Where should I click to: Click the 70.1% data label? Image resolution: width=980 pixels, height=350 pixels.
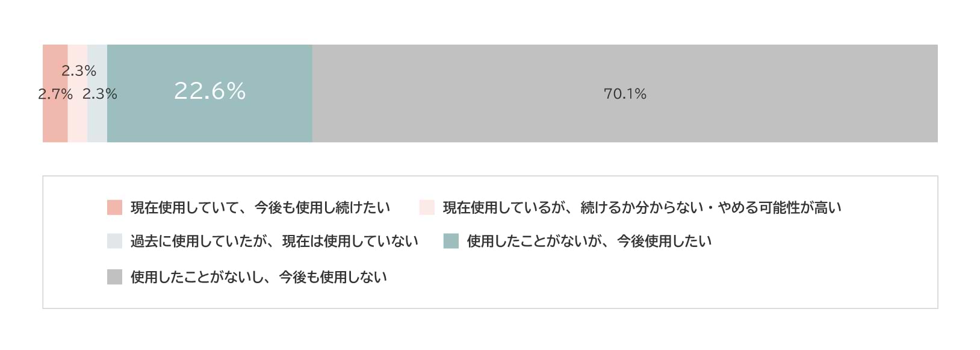625,94
